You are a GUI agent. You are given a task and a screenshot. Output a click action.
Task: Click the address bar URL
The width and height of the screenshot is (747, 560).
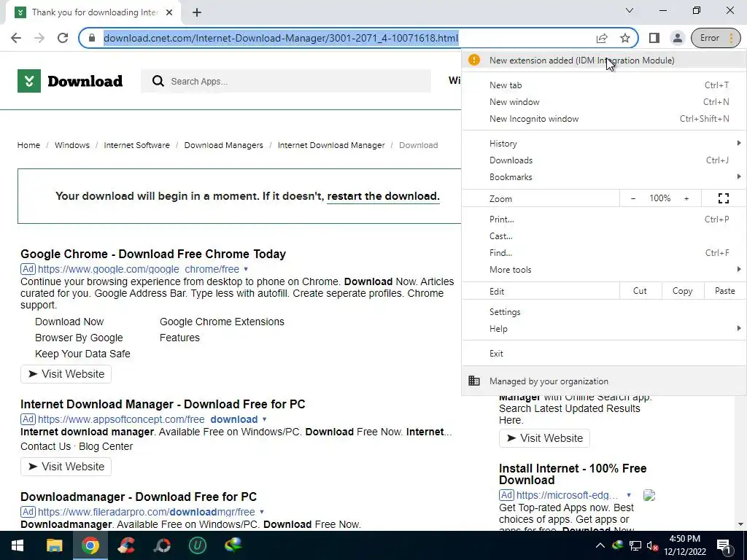281,38
